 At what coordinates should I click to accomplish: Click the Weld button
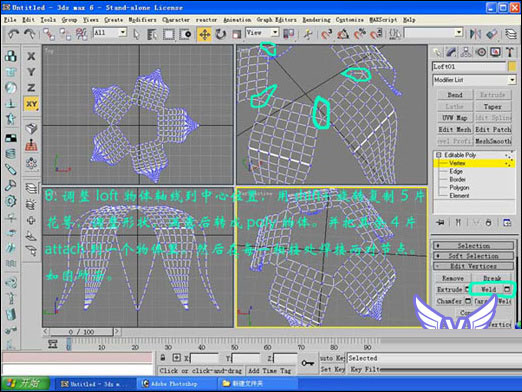488,289
